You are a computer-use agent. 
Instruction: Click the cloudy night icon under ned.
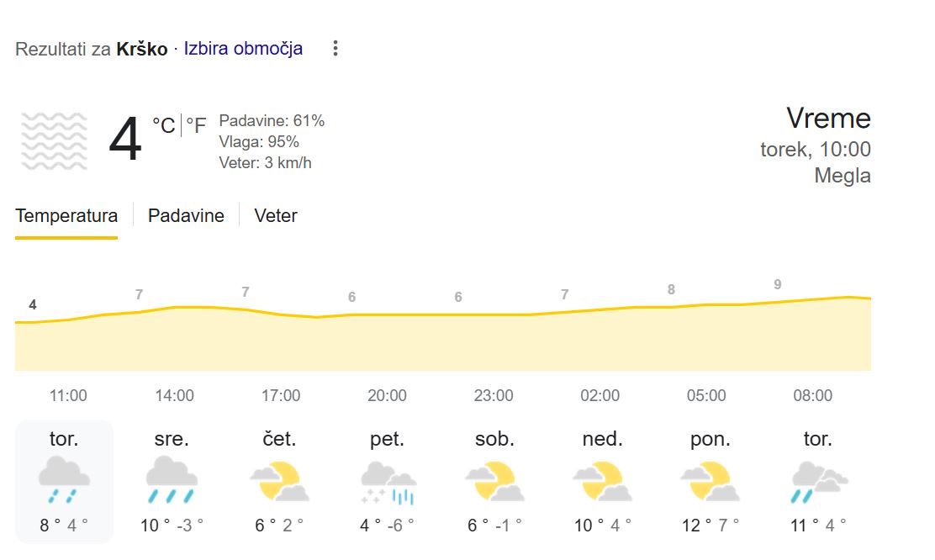[601, 479]
